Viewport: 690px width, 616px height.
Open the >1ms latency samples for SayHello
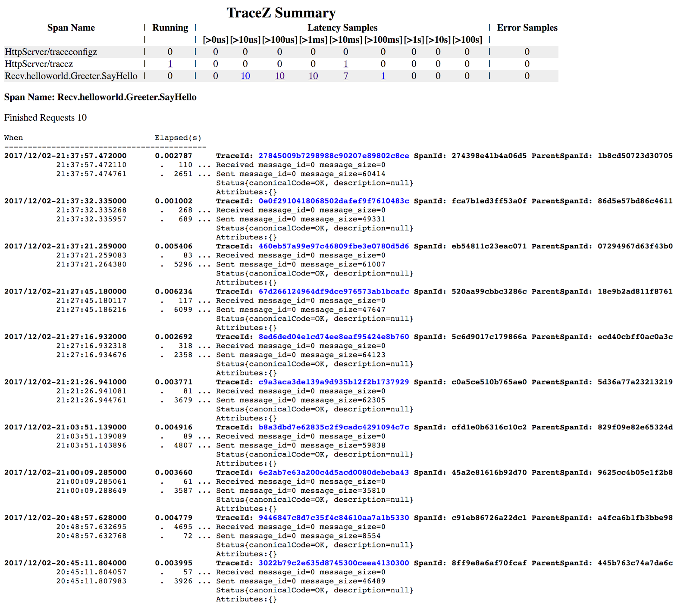(x=313, y=76)
